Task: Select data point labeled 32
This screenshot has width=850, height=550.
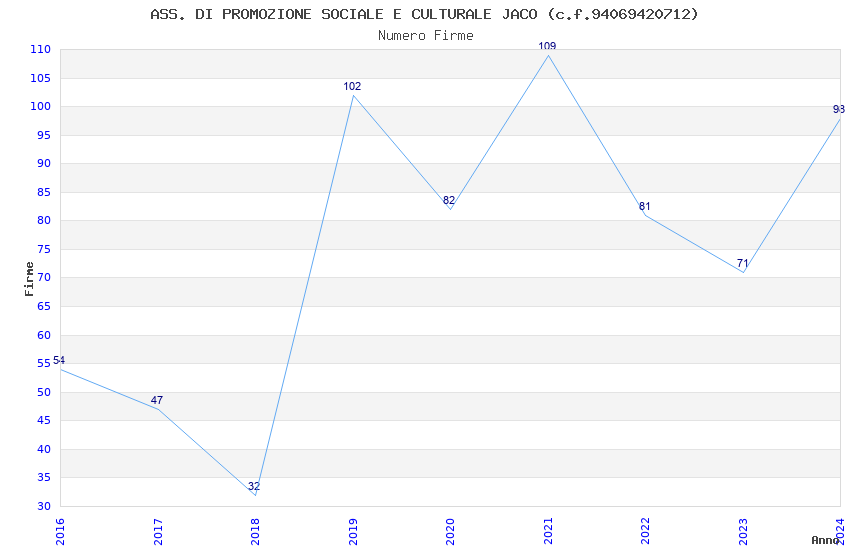Action: point(254,486)
